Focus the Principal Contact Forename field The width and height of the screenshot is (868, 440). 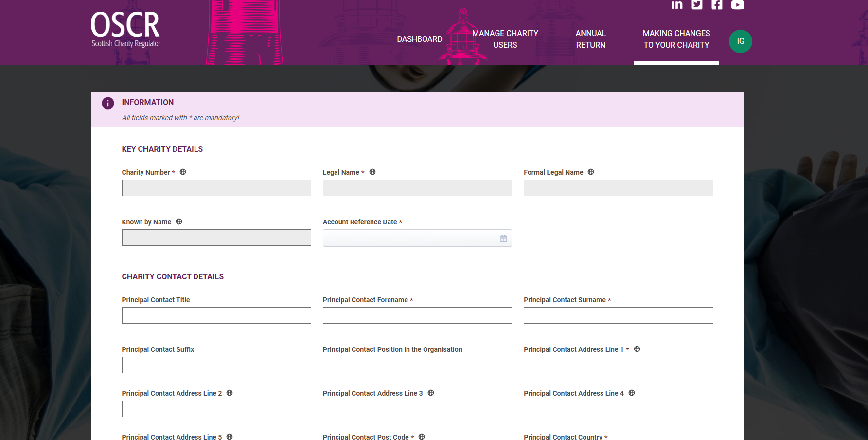point(417,315)
